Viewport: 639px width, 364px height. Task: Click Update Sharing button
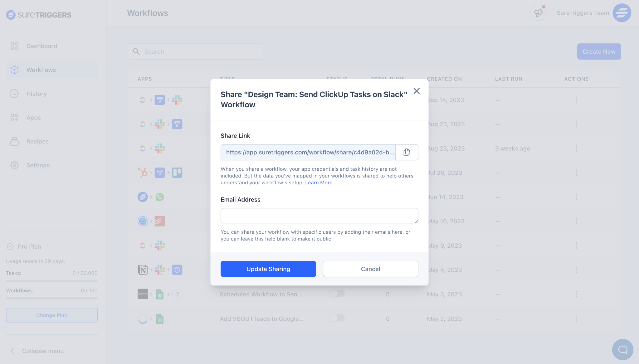tap(268, 268)
